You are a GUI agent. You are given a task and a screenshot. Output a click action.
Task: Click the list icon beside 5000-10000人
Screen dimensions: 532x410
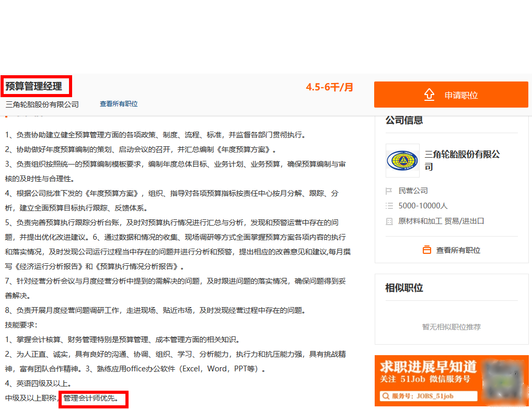(389, 206)
